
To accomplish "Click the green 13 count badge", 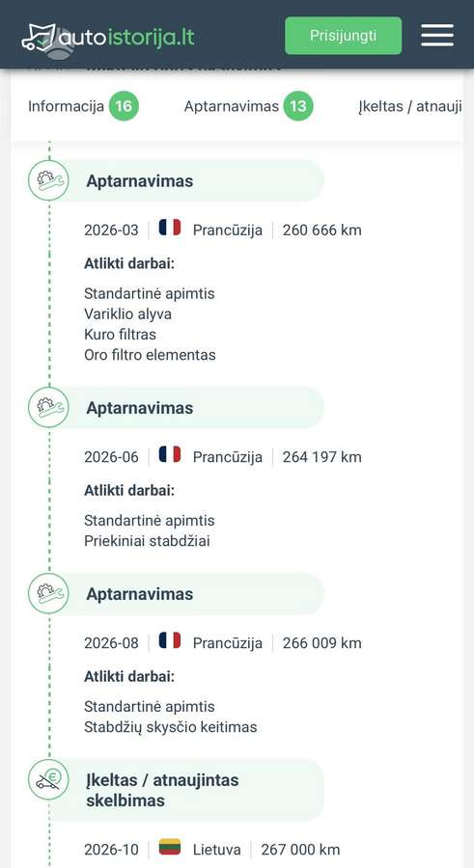I will pos(298,106).
